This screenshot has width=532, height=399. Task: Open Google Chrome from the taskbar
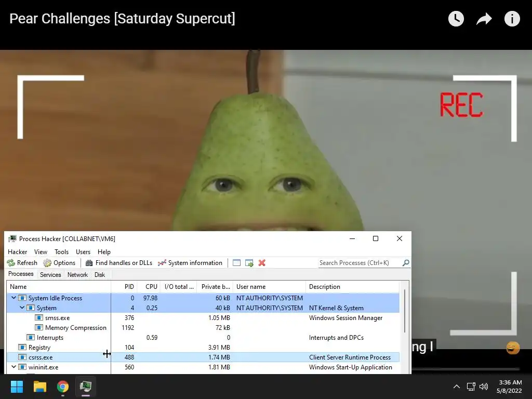pyautogui.click(x=63, y=387)
